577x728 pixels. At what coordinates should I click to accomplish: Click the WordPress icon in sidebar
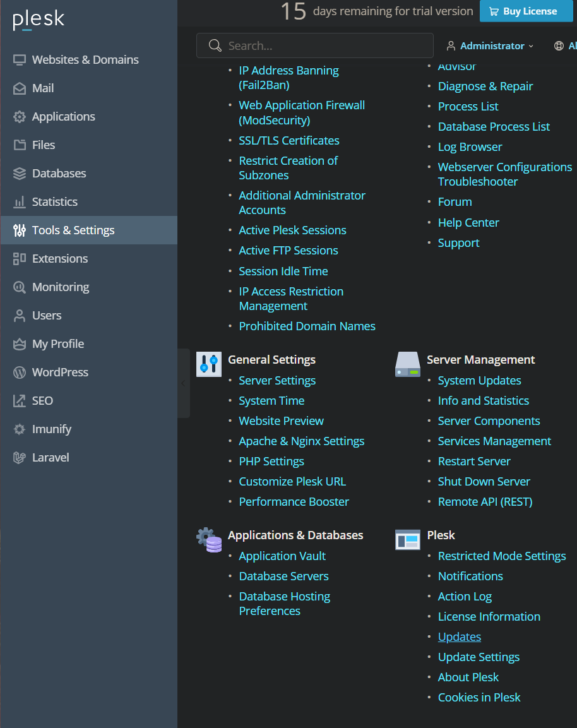point(20,373)
